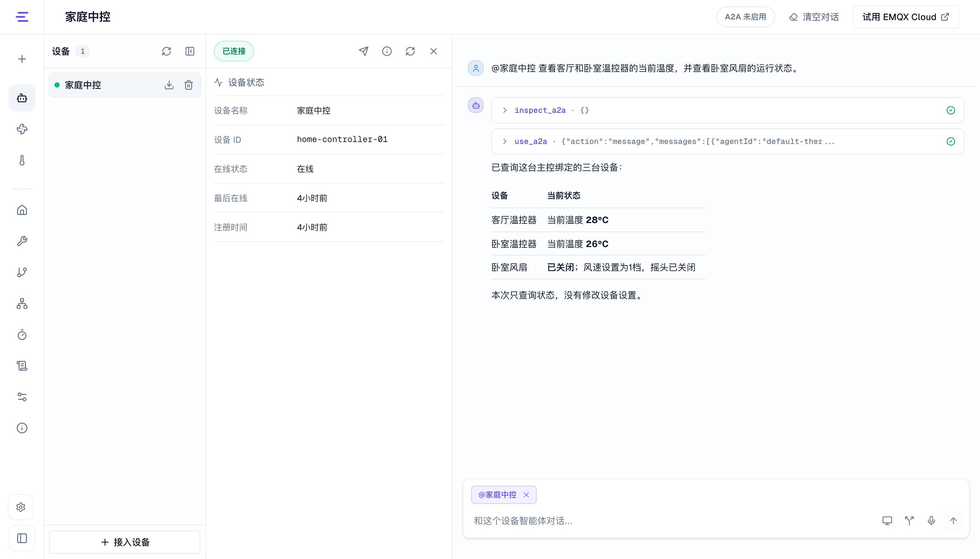Click the 28°C temperature value
980x559 pixels.
597,220
